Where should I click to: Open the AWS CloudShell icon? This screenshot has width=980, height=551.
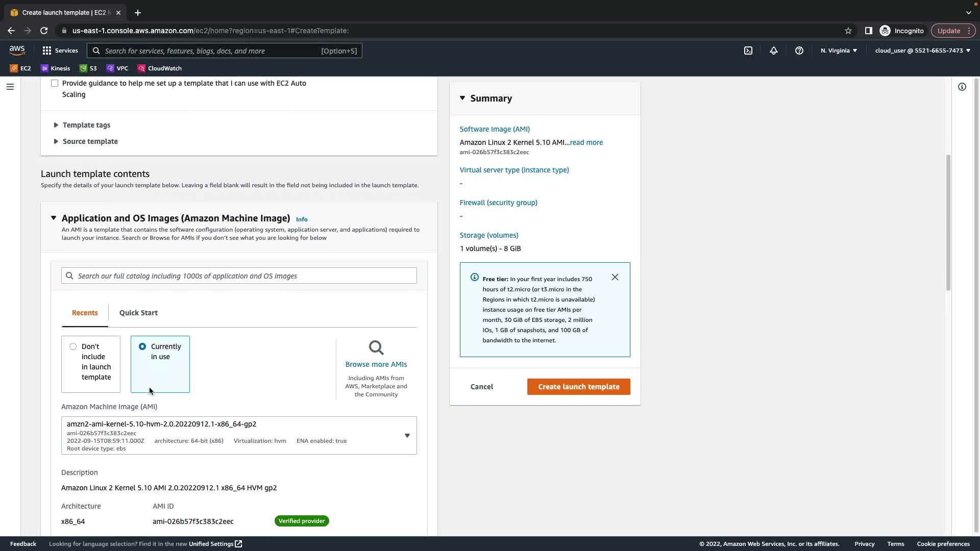click(748, 51)
